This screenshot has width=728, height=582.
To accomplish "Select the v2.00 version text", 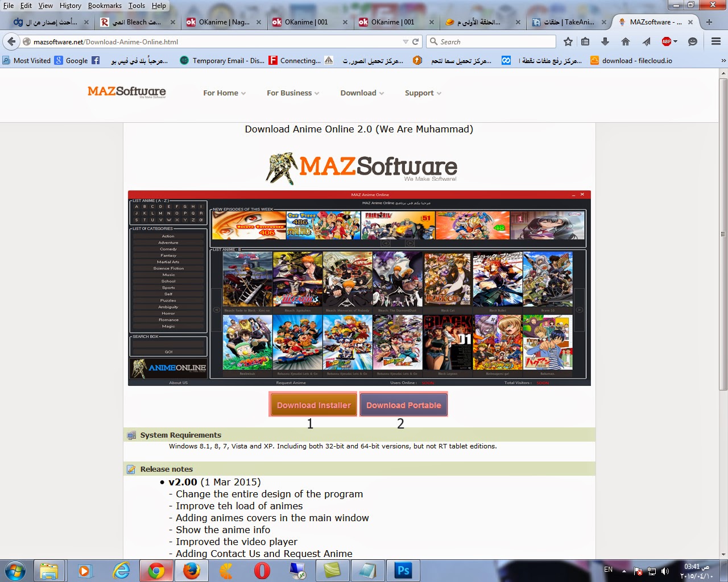I will (183, 482).
